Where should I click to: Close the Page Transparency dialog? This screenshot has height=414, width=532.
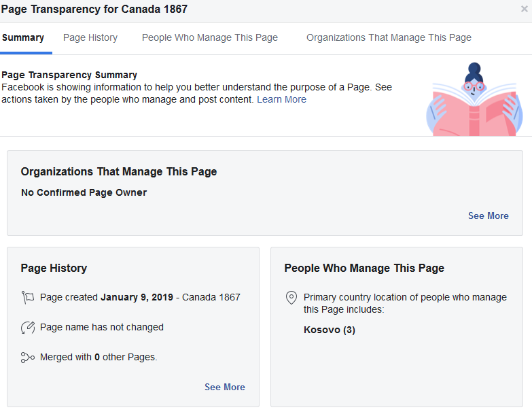525,9
